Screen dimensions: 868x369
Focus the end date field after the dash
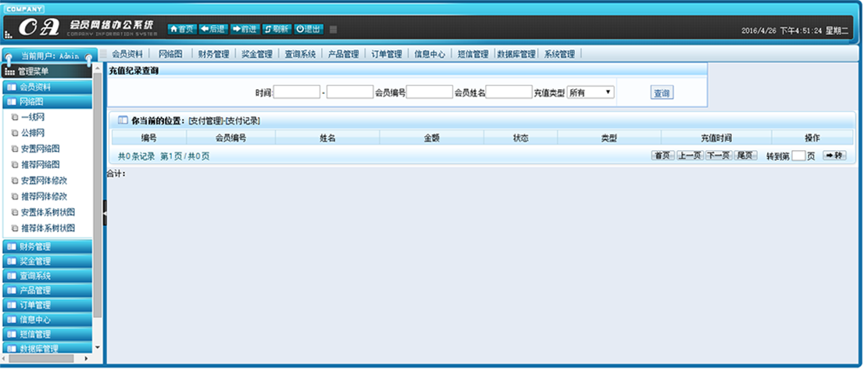coord(350,92)
